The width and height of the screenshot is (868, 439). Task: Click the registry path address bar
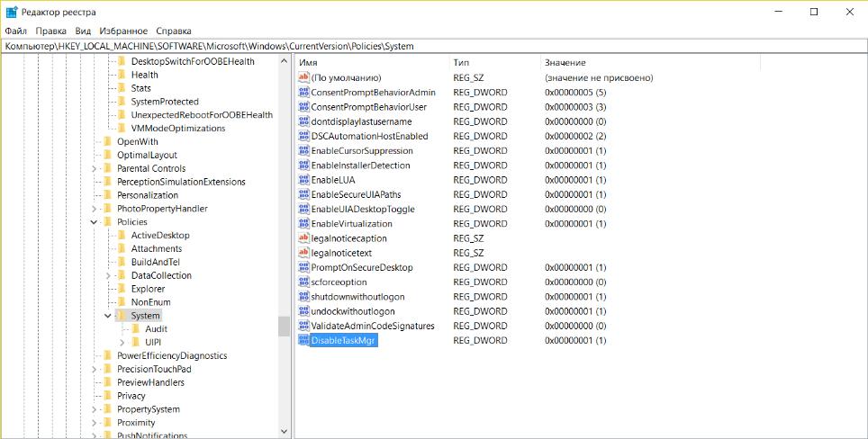[x=433, y=47]
